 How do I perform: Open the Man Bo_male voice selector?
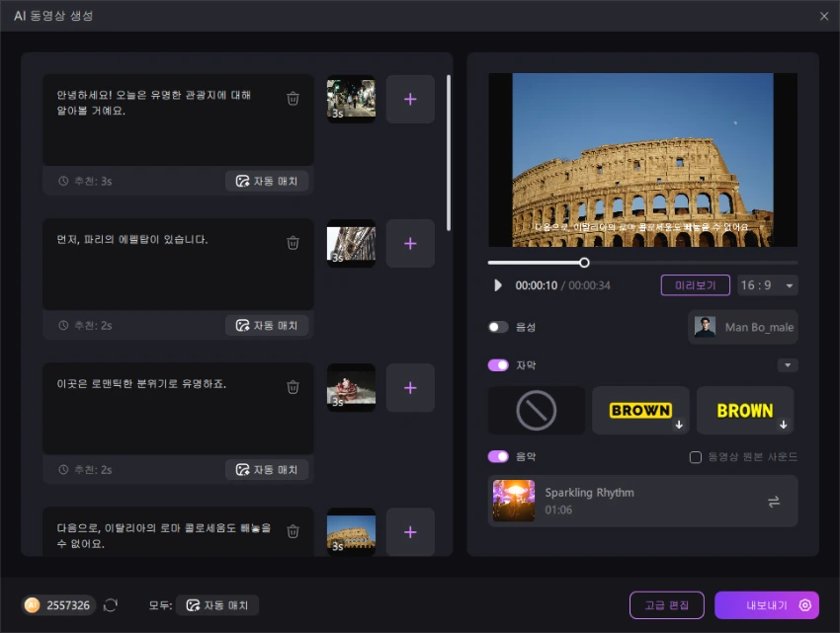pyautogui.click(x=743, y=327)
